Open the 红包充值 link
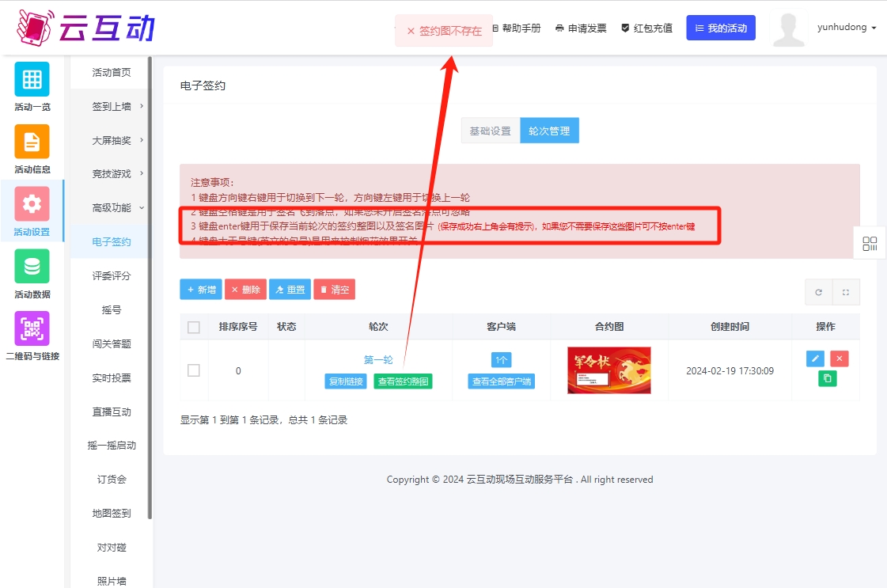 click(647, 28)
